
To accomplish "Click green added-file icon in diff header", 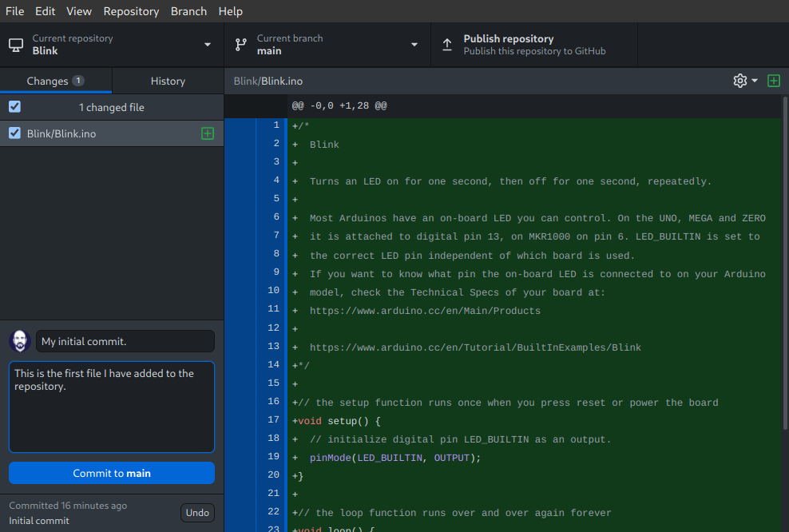I will tap(773, 81).
